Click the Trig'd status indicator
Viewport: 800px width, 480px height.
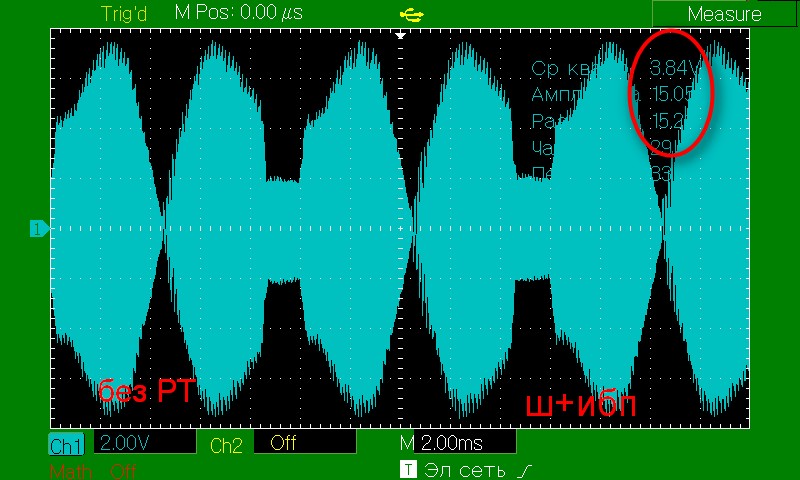point(125,13)
